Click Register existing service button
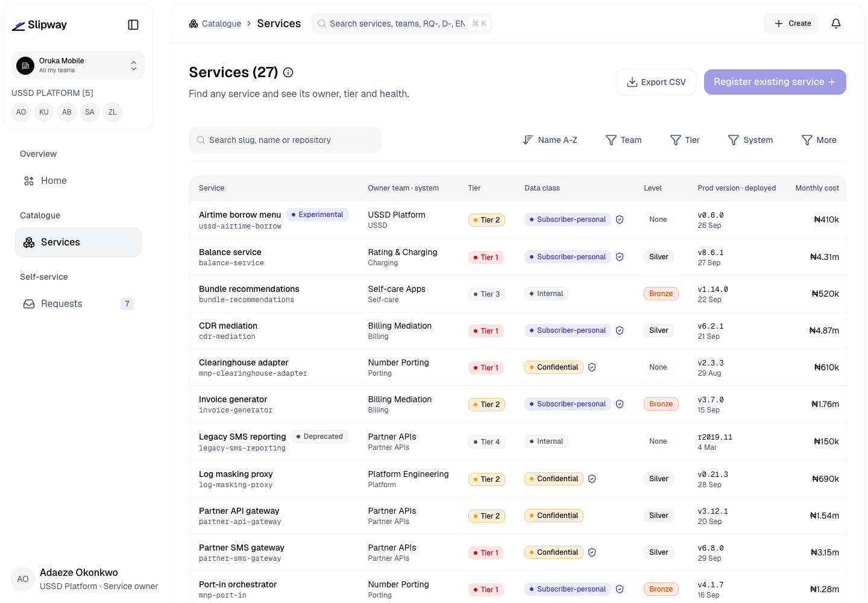The image size is (868, 603). click(x=775, y=82)
